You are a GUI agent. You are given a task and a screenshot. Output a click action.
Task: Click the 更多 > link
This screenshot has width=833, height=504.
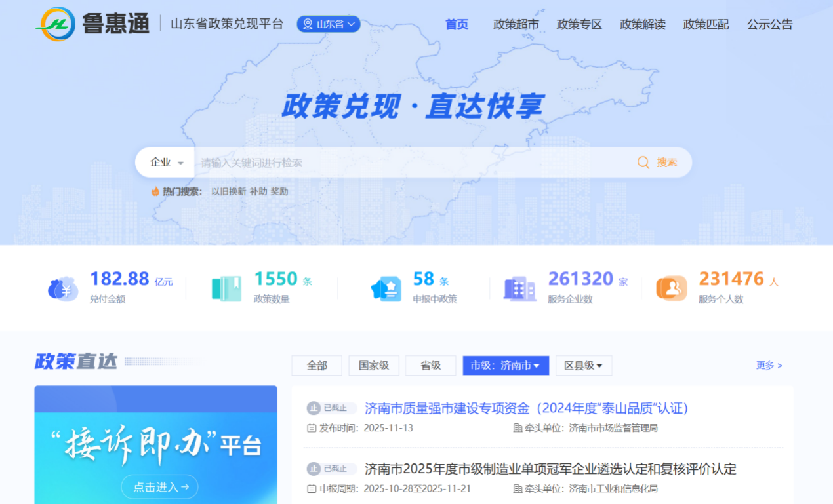[x=769, y=366]
